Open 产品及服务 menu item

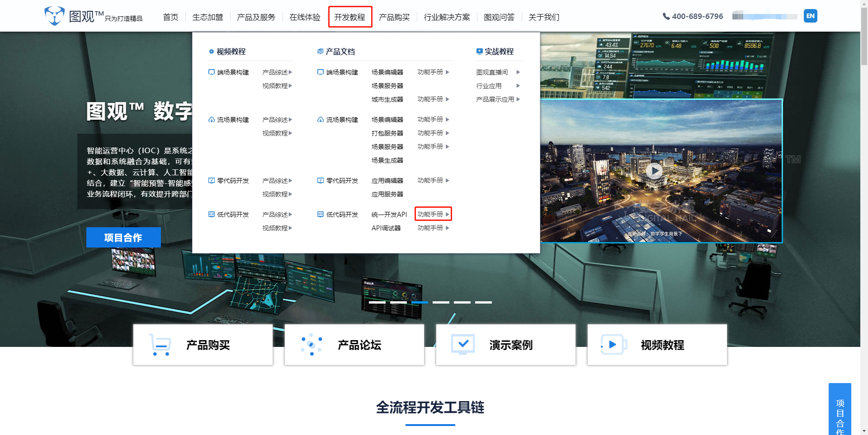[x=256, y=17]
